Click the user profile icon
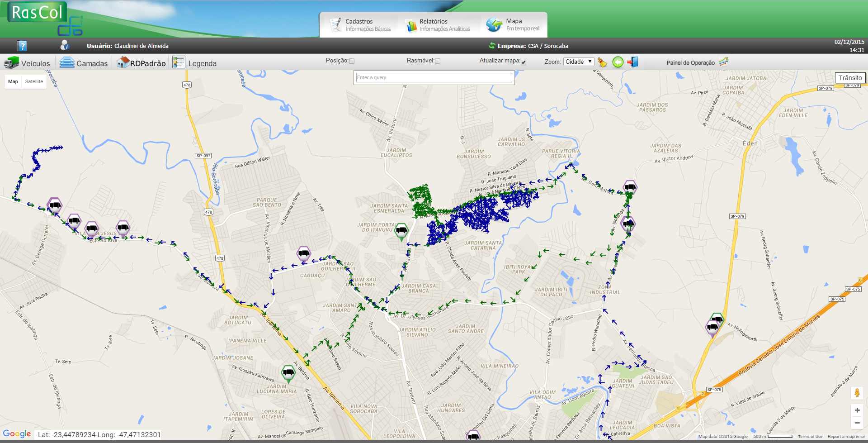Viewport: 868px width, 443px height. (65, 45)
